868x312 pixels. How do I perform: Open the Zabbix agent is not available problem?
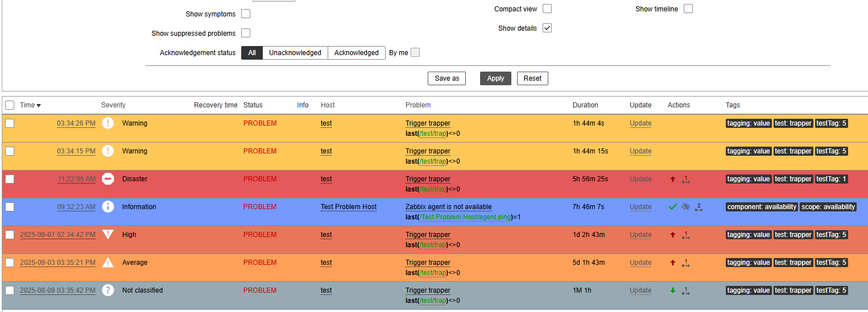pyautogui.click(x=448, y=207)
